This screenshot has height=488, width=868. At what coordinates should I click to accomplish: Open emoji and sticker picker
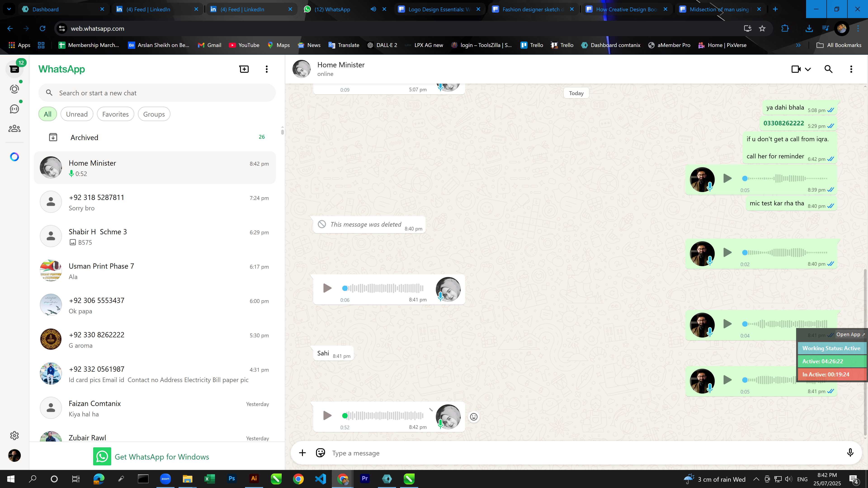pyautogui.click(x=320, y=453)
